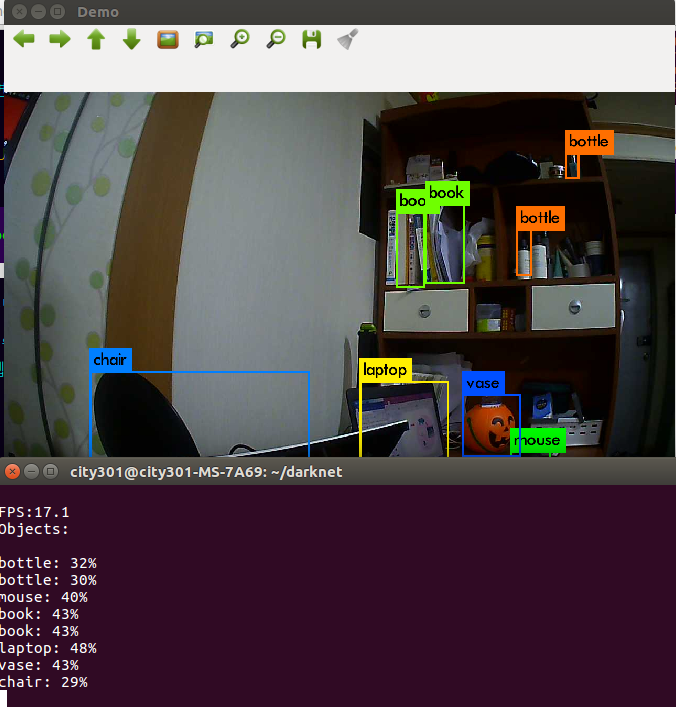The width and height of the screenshot is (676, 707).
Task: Pan the image up with the up arrow
Action: pos(96,39)
